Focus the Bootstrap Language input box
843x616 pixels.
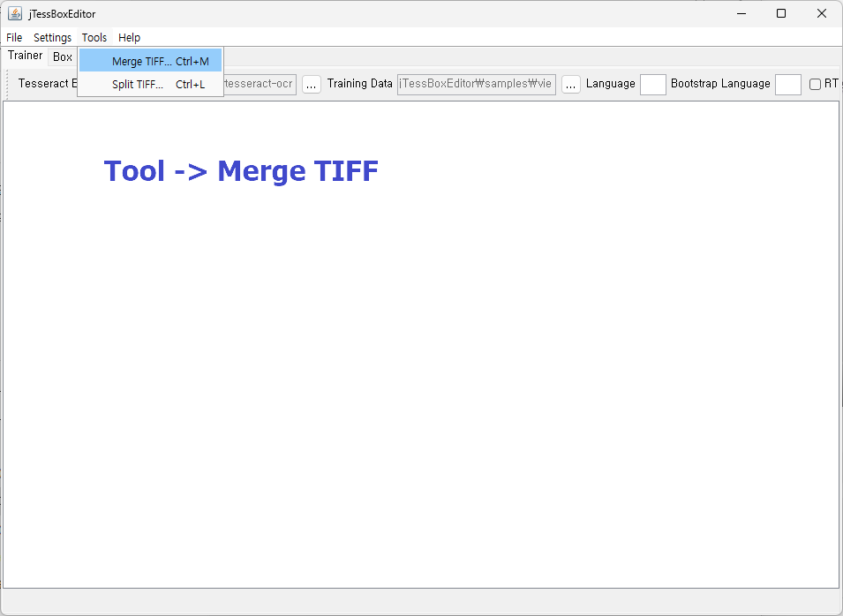(x=788, y=85)
